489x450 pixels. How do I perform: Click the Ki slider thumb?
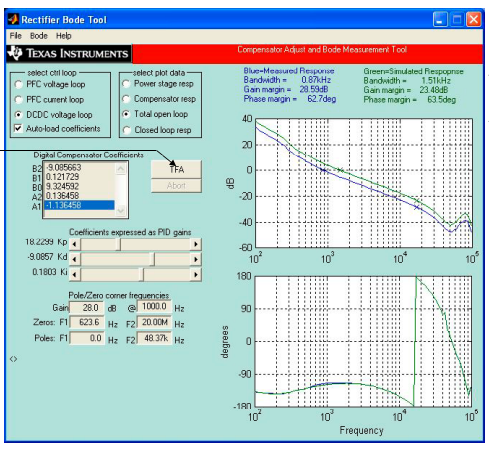[x=141, y=275]
